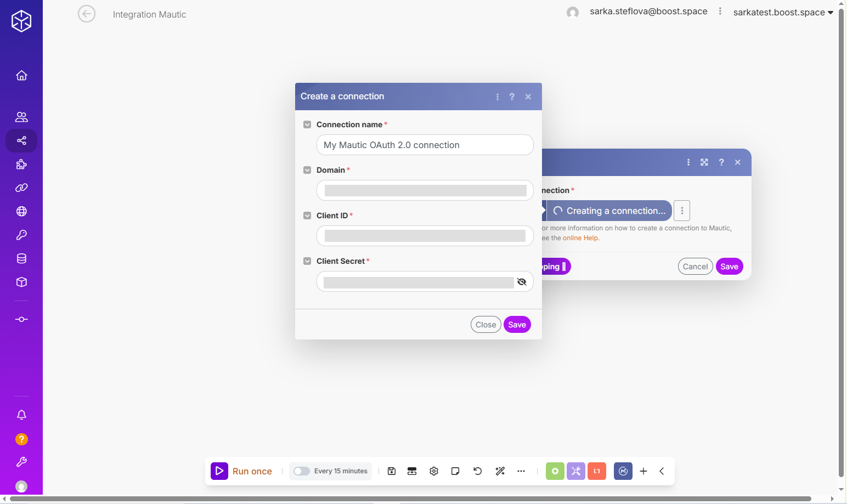Toggle the Every 15 minutes scheduling switch
Viewport: 847px width, 504px height.
coord(302,471)
